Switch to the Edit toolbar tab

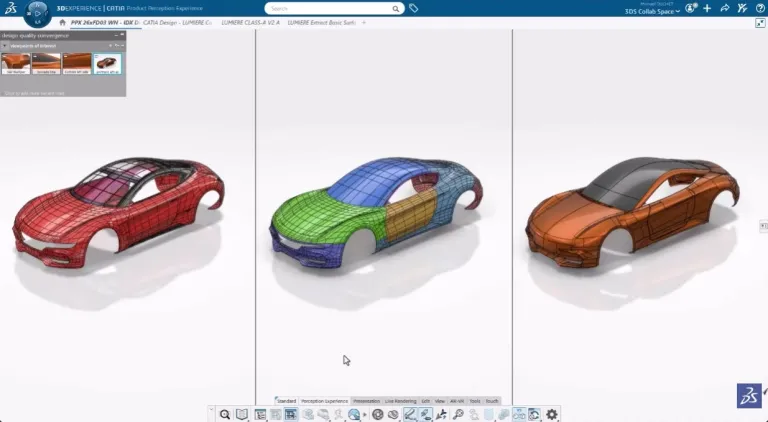click(426, 401)
